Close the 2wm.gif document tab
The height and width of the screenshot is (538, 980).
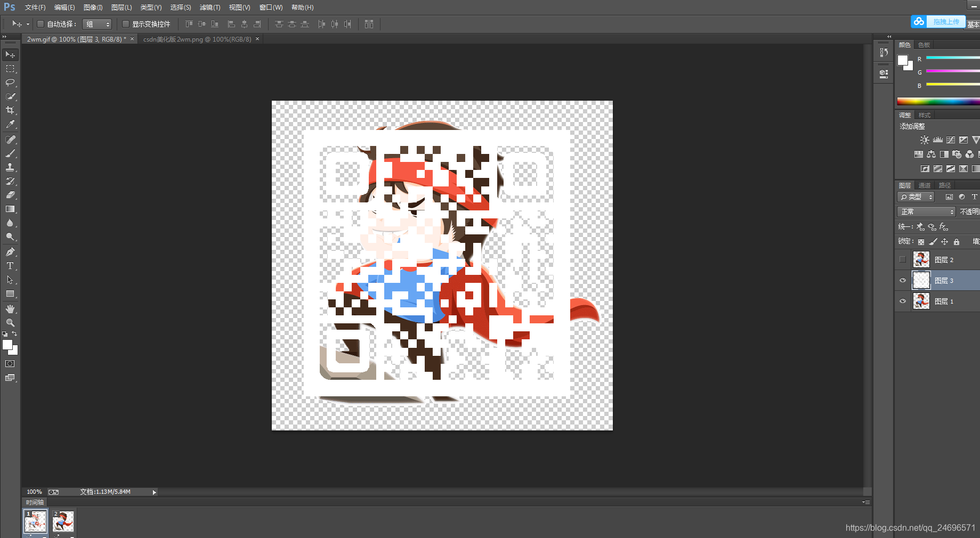(x=132, y=39)
